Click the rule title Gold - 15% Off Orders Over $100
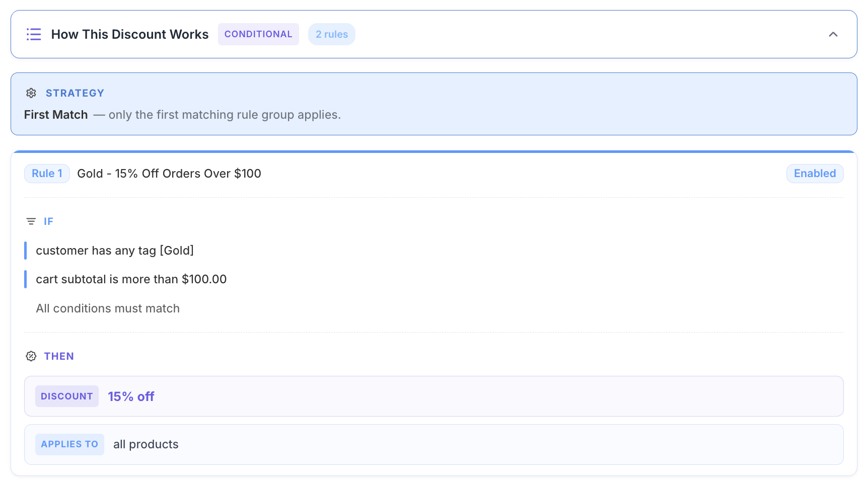Image resolution: width=868 pixels, height=484 pixels. coord(169,174)
